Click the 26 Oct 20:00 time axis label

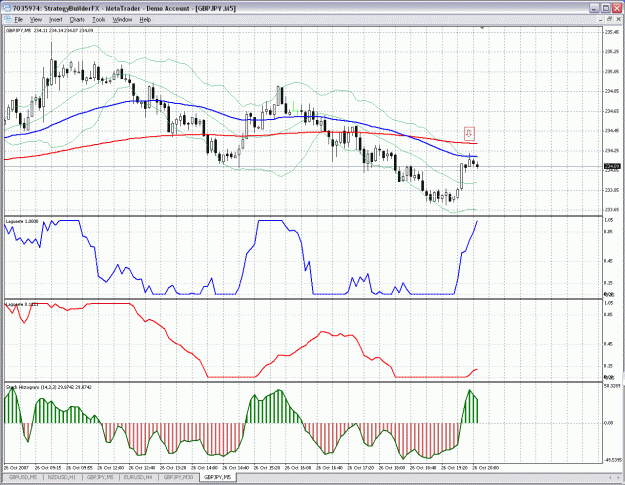485,468
